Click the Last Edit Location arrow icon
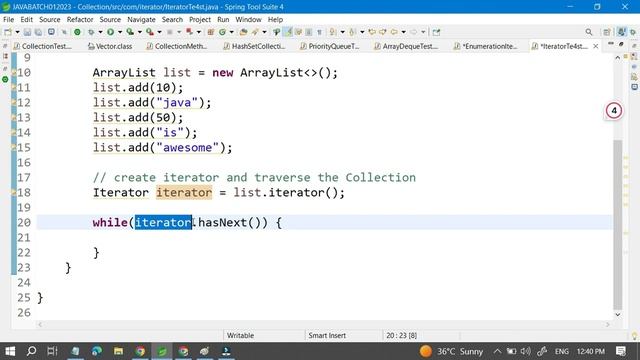Screen dimensions: 640x360 tap(372, 32)
